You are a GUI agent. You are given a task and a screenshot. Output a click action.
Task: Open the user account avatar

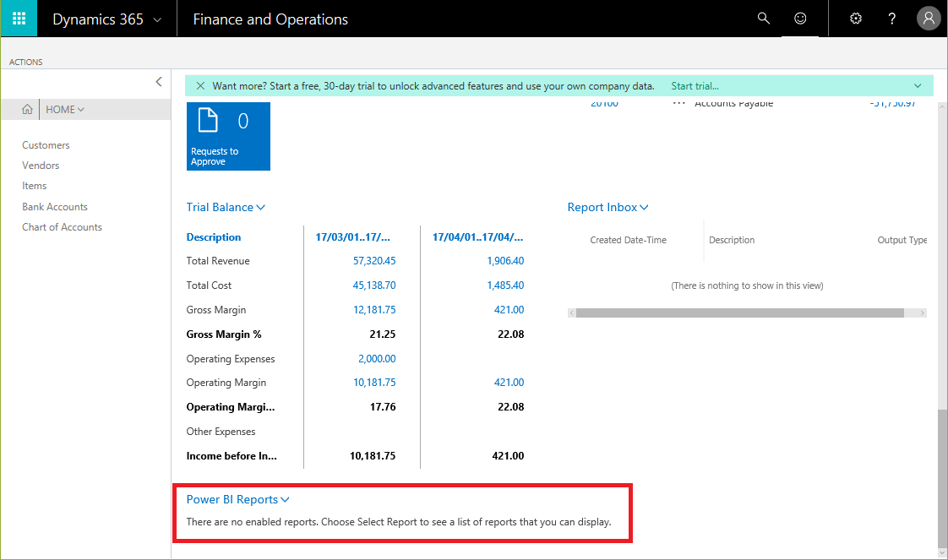pyautogui.click(x=929, y=19)
